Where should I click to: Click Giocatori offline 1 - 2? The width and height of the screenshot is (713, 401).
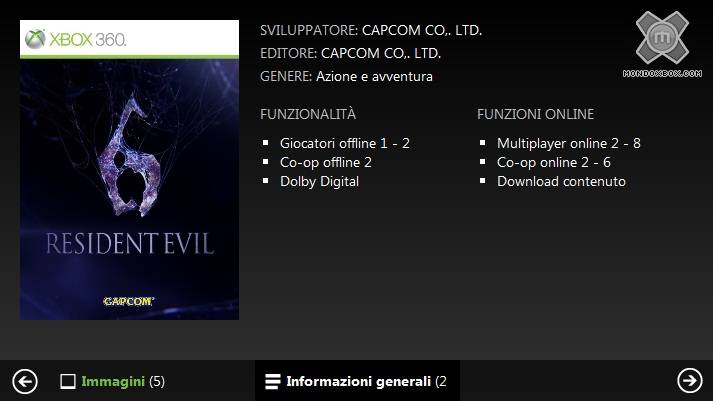coord(345,143)
